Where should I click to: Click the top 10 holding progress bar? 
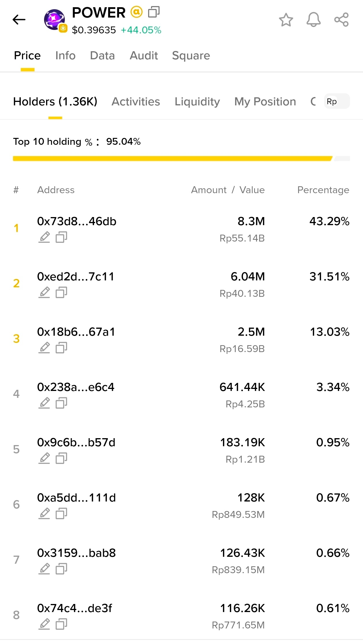click(181, 158)
